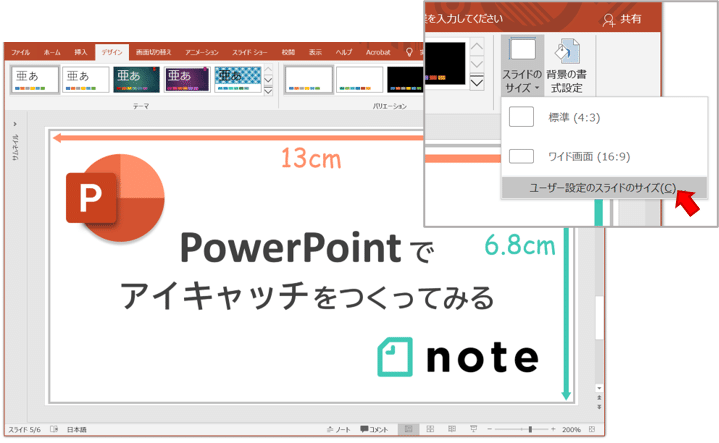
Task: Switch to Reading view icon
Action: [x=452, y=429]
